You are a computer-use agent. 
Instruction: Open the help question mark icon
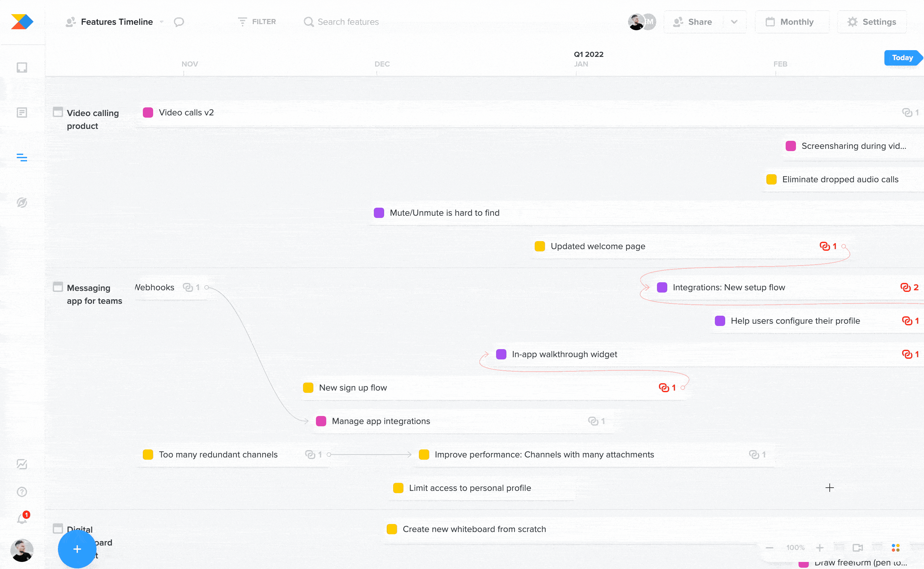[22, 492]
